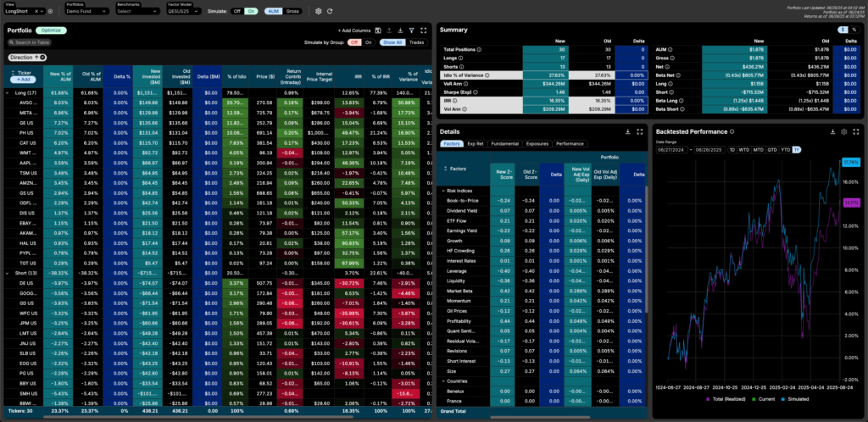The height and width of the screenshot is (422, 868).
Task: Collapse the Short (13) group
Action: (x=8, y=273)
